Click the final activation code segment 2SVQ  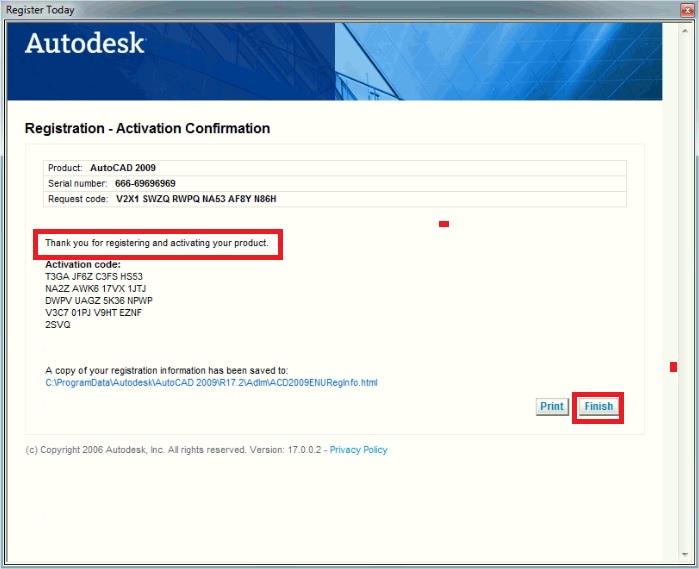pos(58,325)
